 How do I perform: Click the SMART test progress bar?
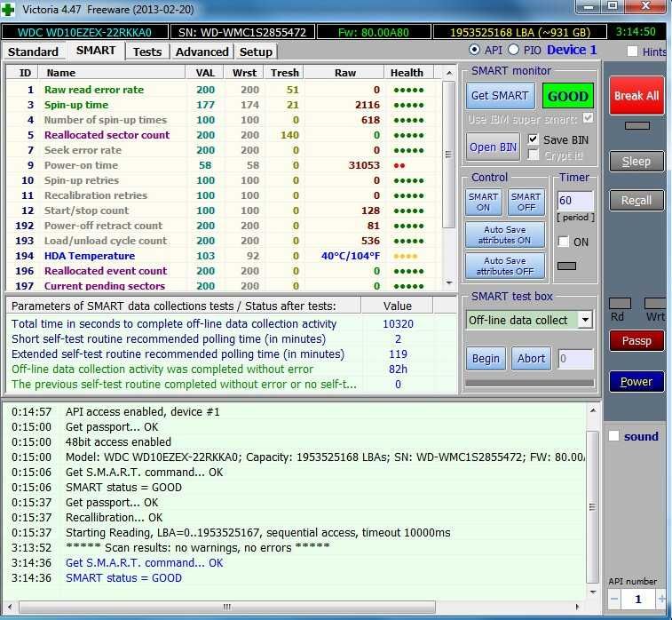530,383
